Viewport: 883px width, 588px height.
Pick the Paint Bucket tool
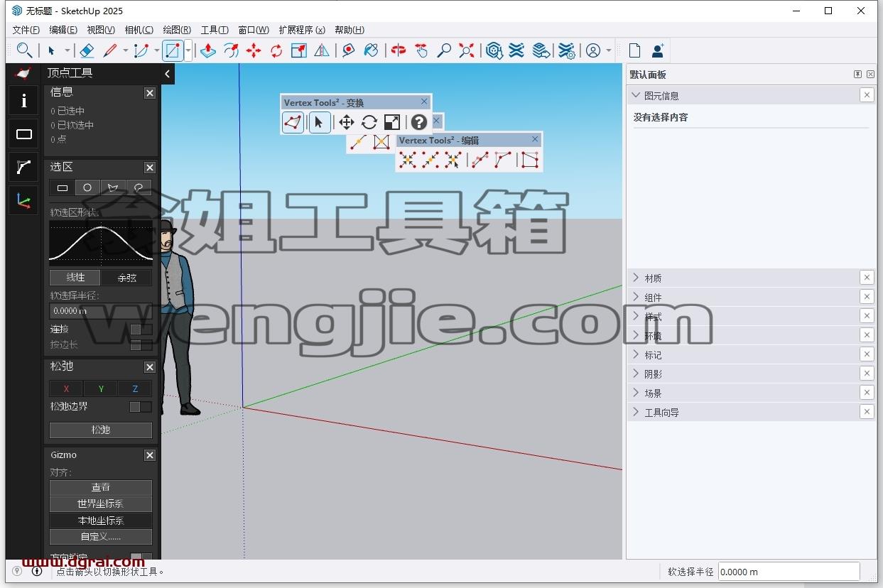(371, 50)
